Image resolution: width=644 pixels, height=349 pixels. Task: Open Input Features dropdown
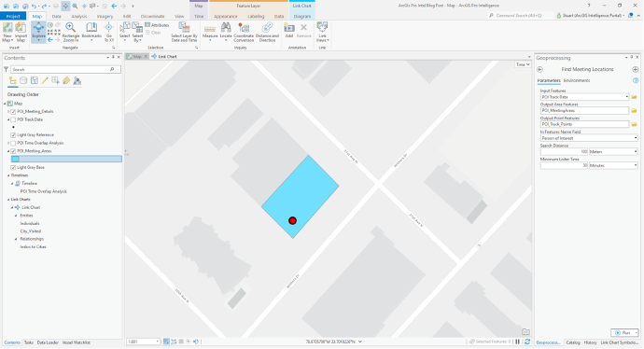(627, 97)
